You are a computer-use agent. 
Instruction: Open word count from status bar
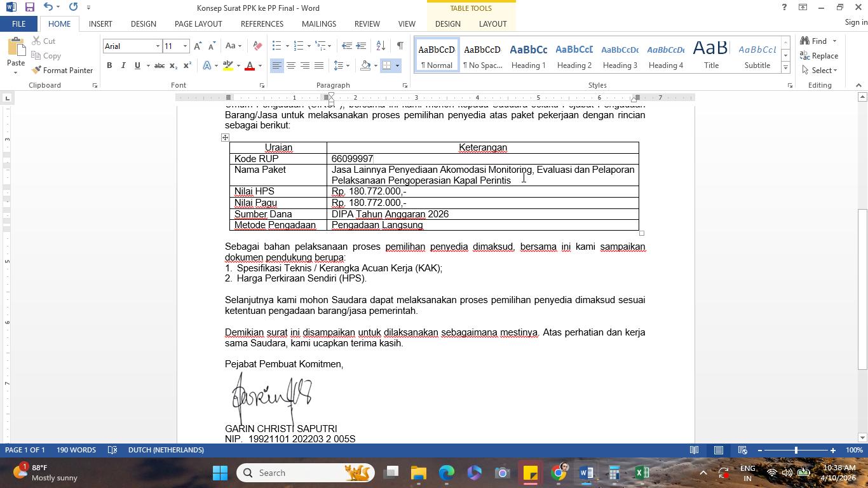pos(76,450)
